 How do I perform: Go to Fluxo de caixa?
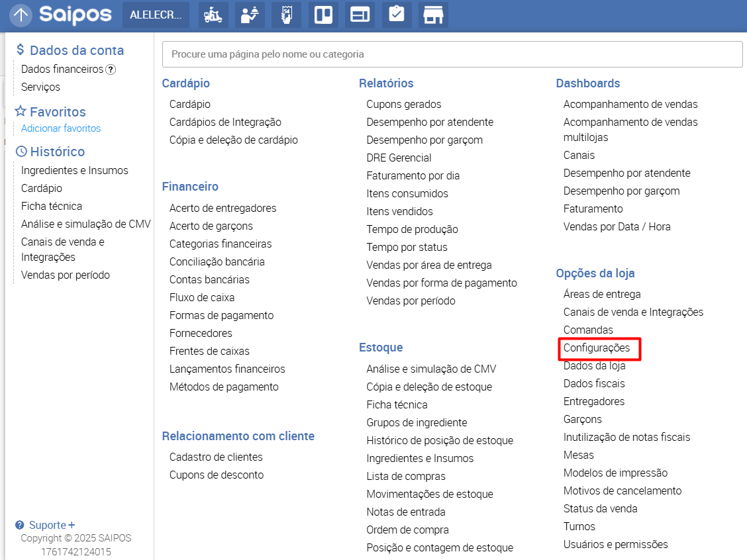pos(202,297)
